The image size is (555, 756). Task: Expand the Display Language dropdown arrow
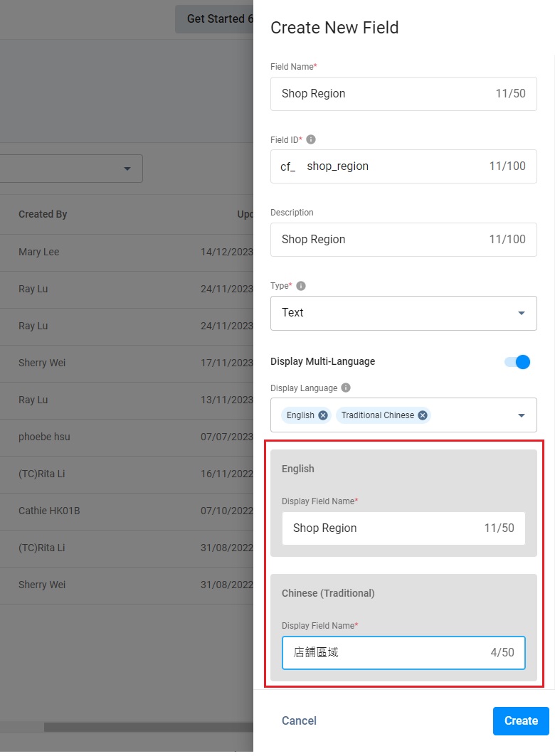[x=522, y=415]
